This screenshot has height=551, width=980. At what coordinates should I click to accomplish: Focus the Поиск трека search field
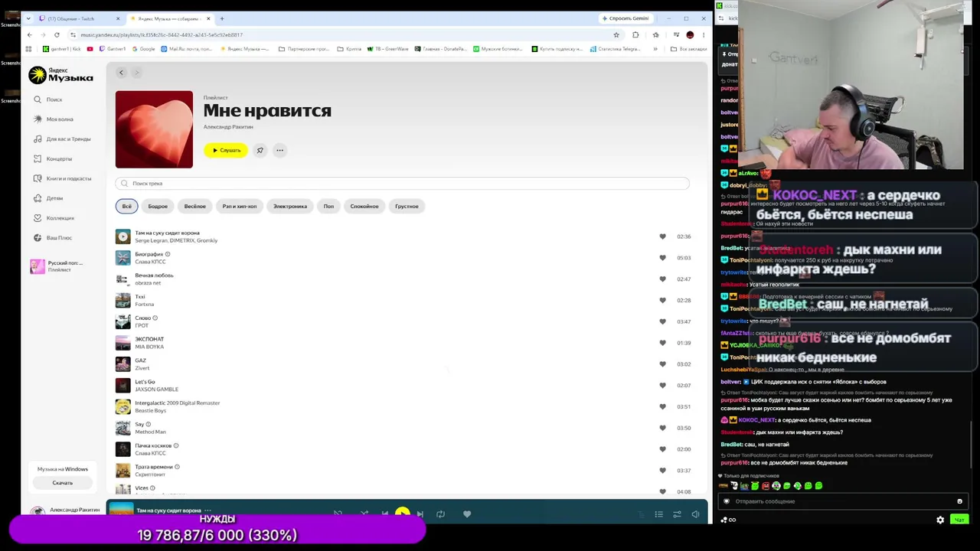(403, 184)
